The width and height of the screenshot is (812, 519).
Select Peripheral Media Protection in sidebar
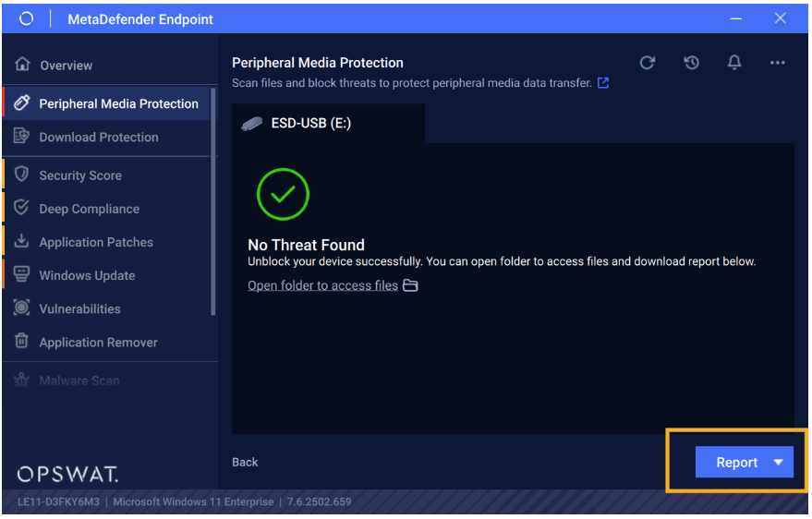(x=106, y=103)
